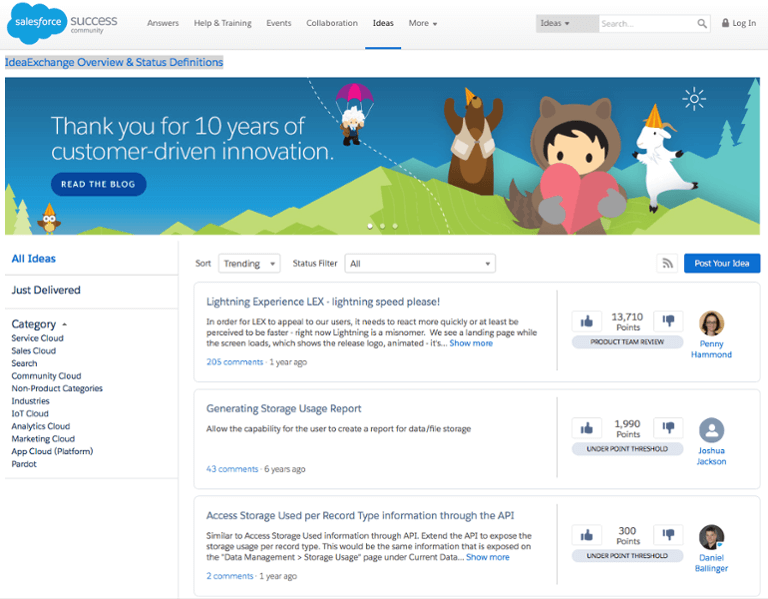Click the 13,710 Points count
The width and height of the screenshot is (768, 599).
(627, 322)
